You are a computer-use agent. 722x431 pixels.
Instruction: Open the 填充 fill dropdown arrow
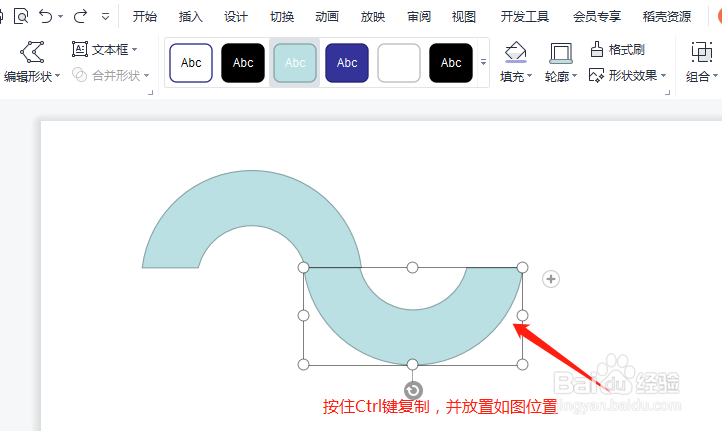pyautogui.click(x=530, y=76)
